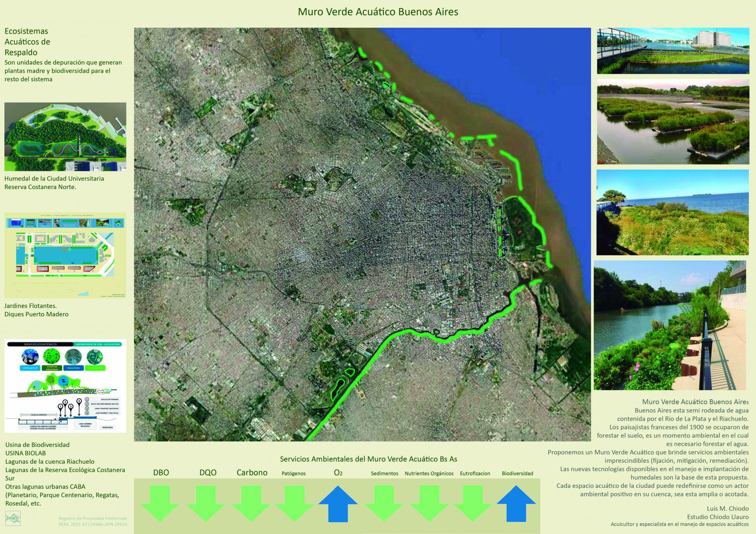Click the 'Biodiversidad' label above blue arrow
Viewport: 756px width, 534px height.
[x=517, y=473]
